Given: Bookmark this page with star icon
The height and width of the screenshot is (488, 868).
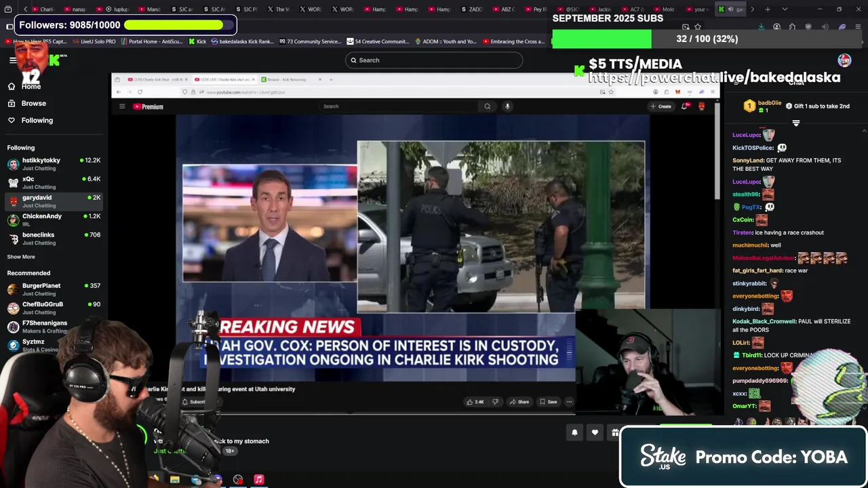Looking at the screenshot, I should point(698,27).
